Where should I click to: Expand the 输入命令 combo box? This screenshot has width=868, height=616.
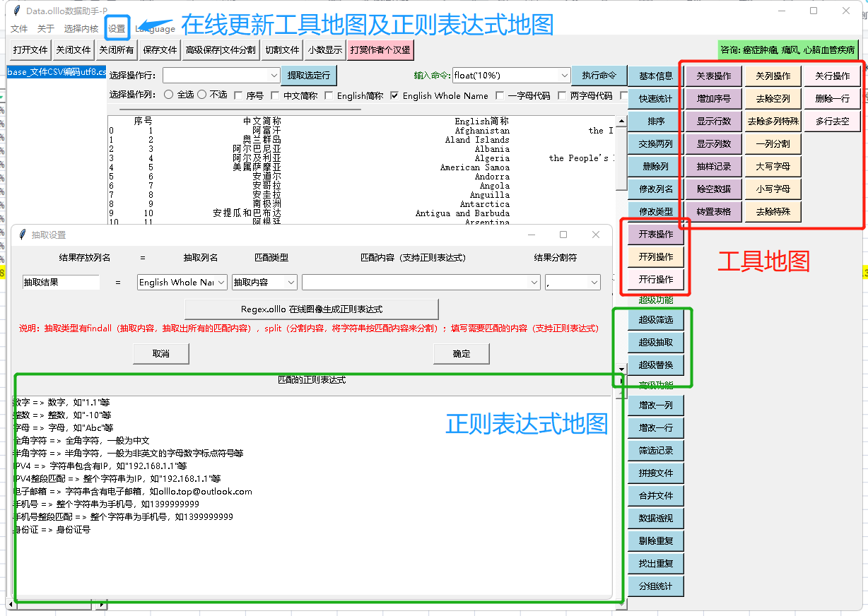tap(563, 76)
